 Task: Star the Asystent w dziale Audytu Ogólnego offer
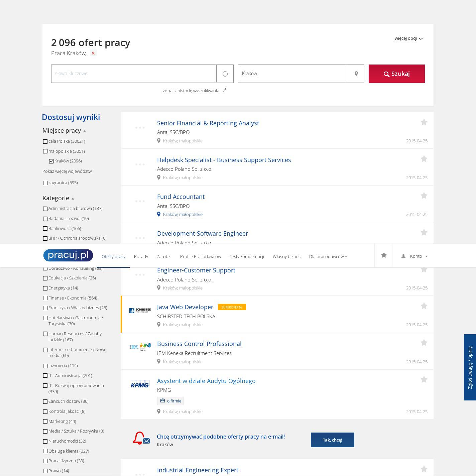click(424, 380)
